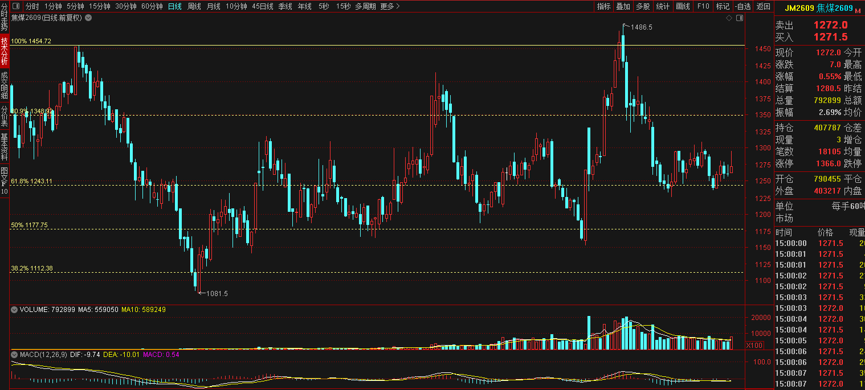Open the 多周期 multi-period view
Viewport: 865px width, 390px height.
click(x=365, y=7)
